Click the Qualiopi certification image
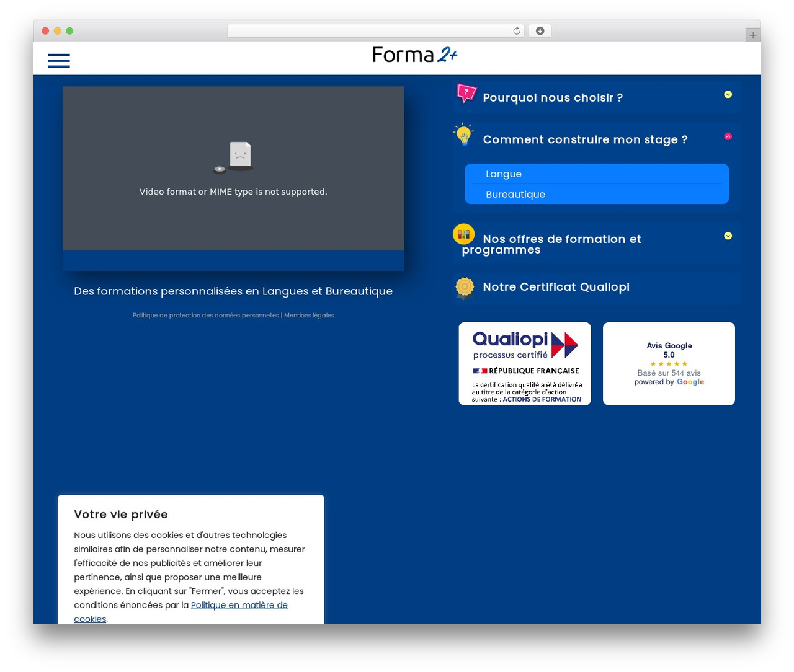This screenshot has width=794, height=672. (x=525, y=364)
